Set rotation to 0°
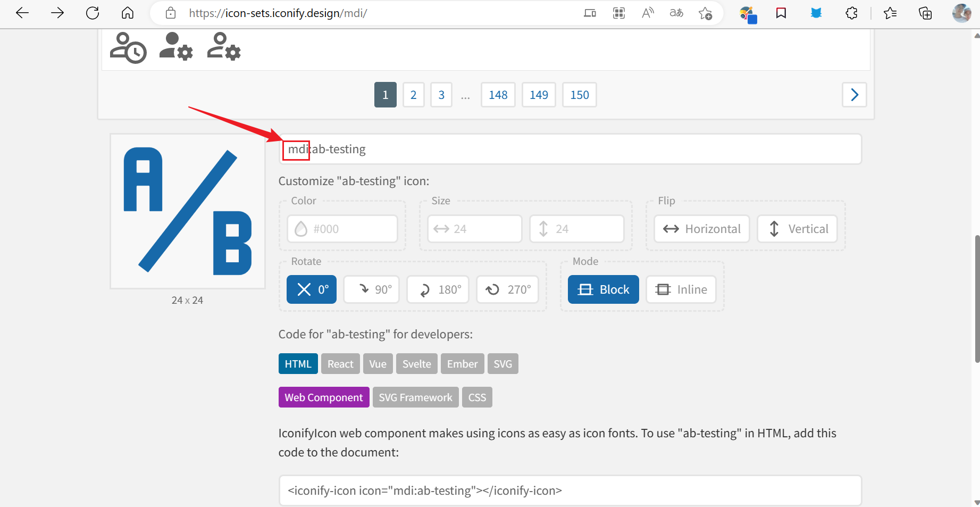Screen dimensions: 980x507 [312, 289]
